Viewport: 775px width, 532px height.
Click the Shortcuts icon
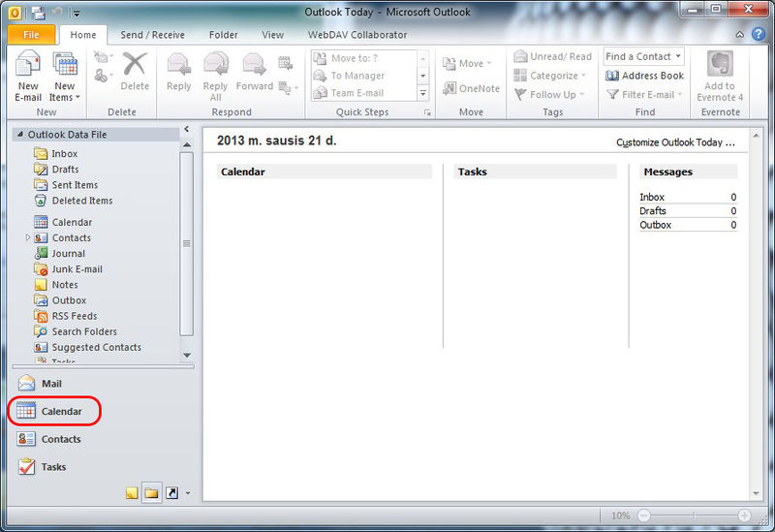pyautogui.click(x=171, y=493)
